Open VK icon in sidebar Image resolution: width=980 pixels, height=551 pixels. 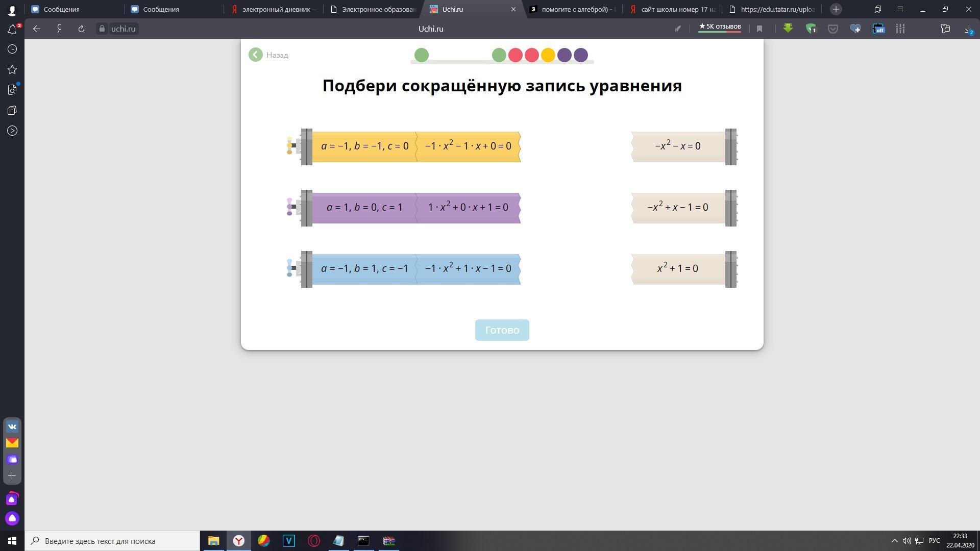[12, 427]
